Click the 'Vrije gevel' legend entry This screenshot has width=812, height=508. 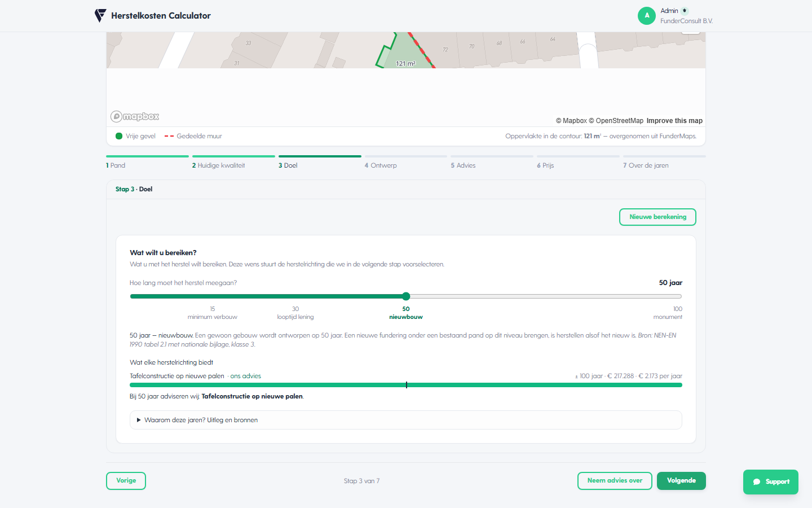click(x=135, y=136)
